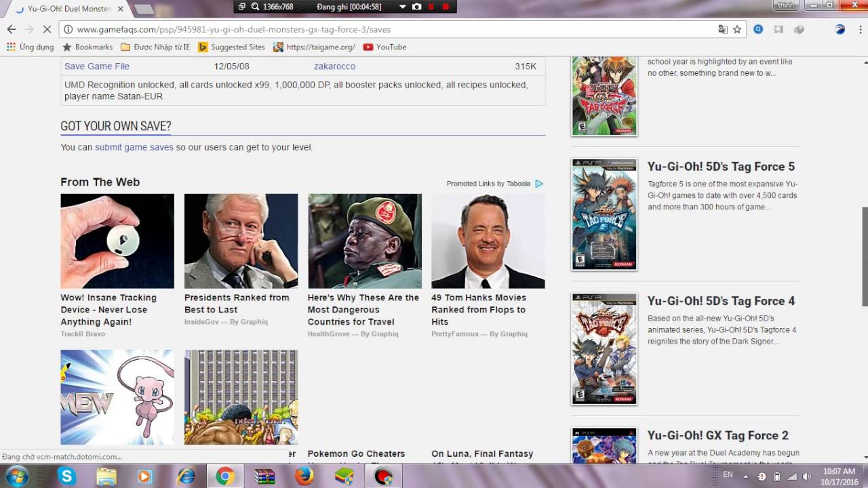Click the network signal tray icon
Screen dimensions: 868x488
pos(791,476)
